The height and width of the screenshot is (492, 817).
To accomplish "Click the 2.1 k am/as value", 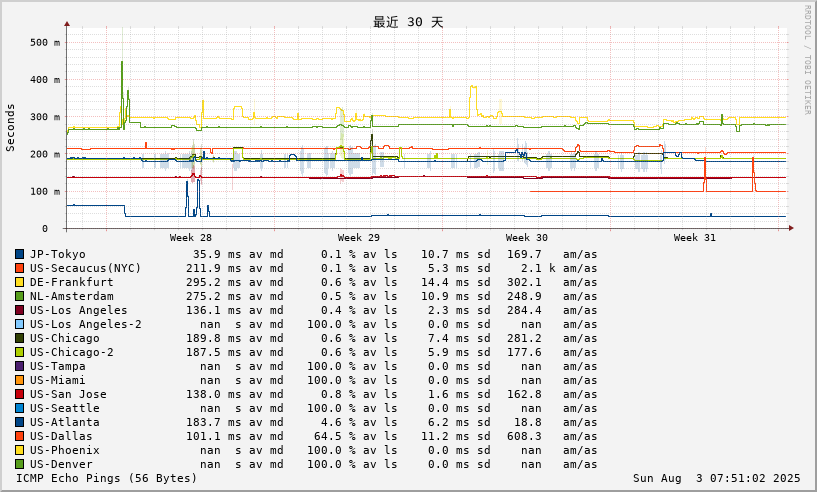I will 538,268.
